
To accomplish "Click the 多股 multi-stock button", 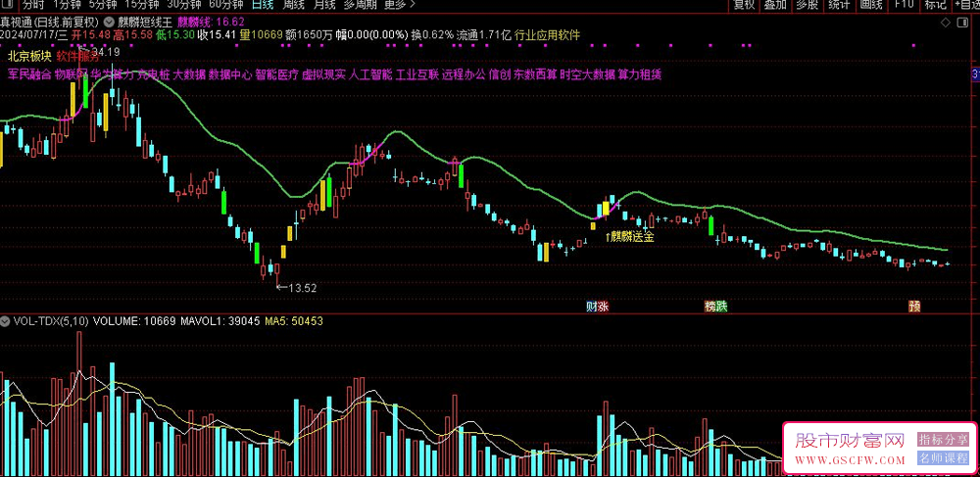I will 807,4.
